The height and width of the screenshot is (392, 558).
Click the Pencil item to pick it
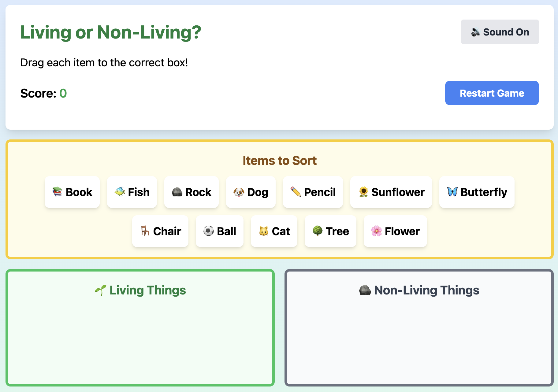tap(313, 192)
